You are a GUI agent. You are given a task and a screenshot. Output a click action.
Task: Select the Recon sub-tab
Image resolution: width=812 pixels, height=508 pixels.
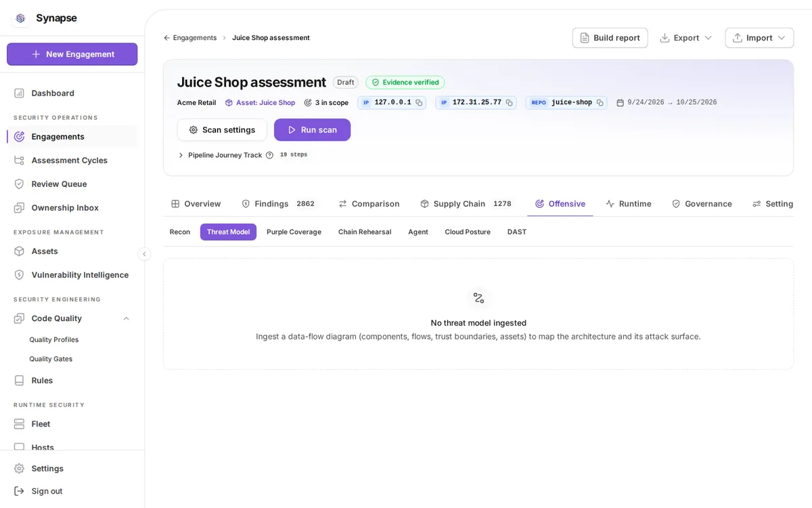tap(180, 232)
